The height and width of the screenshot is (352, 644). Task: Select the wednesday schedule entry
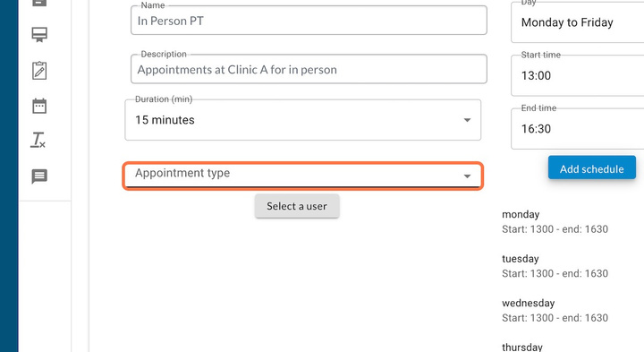[555, 311]
